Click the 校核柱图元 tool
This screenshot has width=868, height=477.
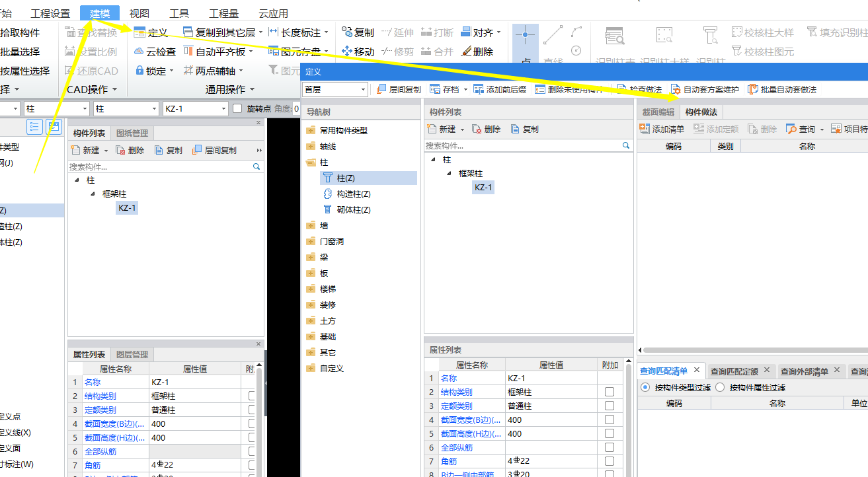click(763, 52)
